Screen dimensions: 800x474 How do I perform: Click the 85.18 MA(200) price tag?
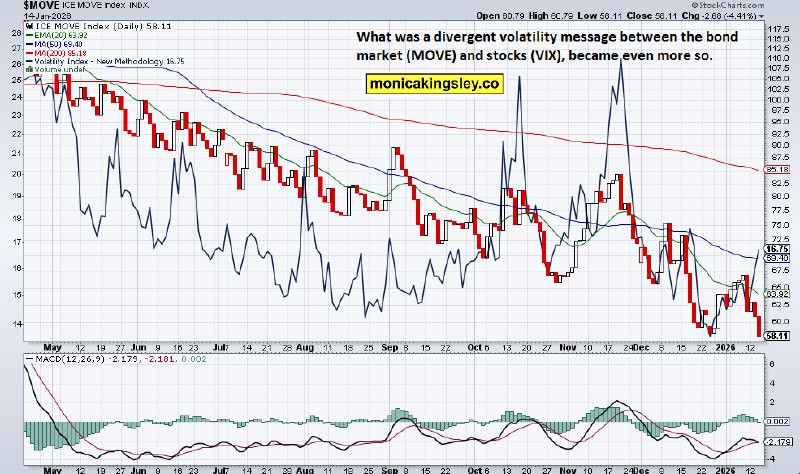point(778,169)
